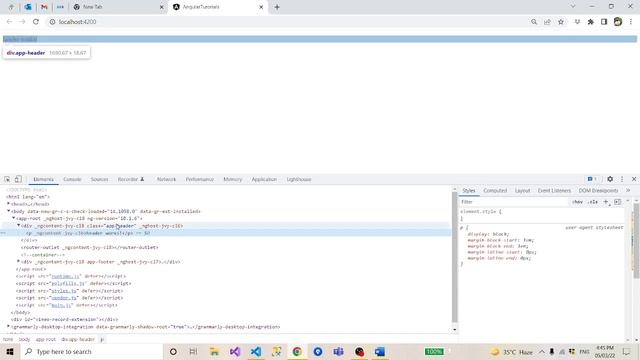Show more sidebar tabs with the chevrons
Image resolution: width=640 pixels, height=360 pixels.
pos(628,191)
